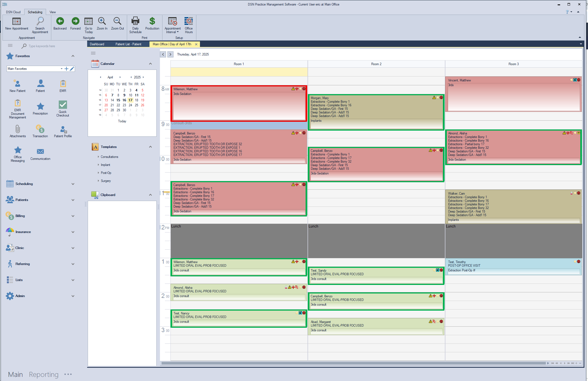Open the Main Favorites combo box

point(61,69)
